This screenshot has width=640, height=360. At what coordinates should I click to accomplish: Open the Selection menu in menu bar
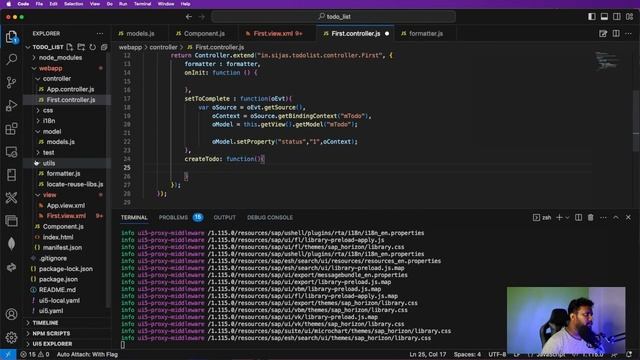point(73,4)
